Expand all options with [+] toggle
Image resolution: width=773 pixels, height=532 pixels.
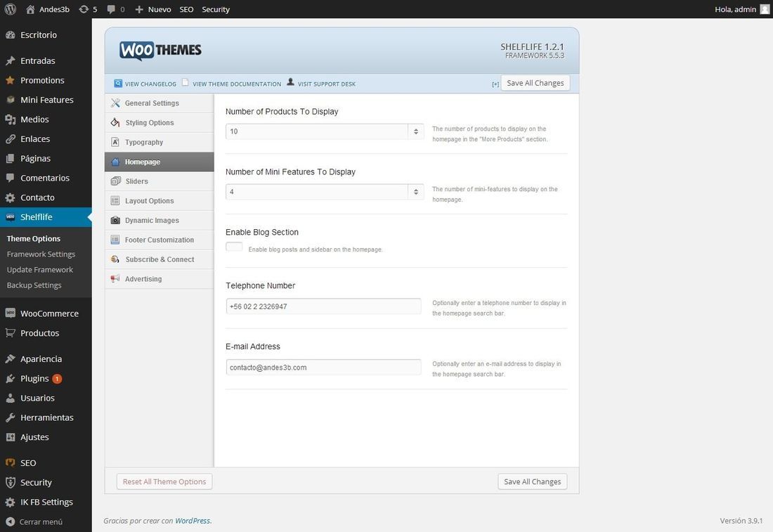pyautogui.click(x=495, y=84)
